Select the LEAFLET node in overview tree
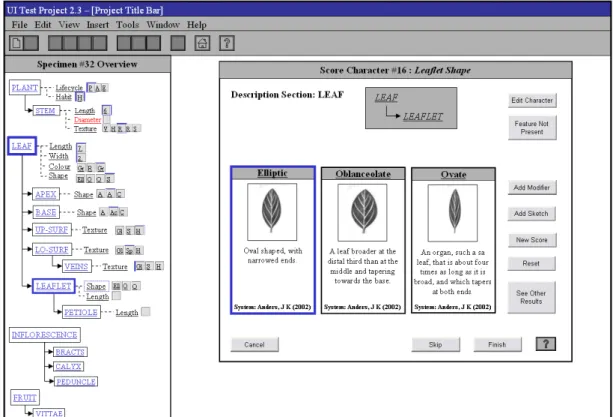 [54, 286]
